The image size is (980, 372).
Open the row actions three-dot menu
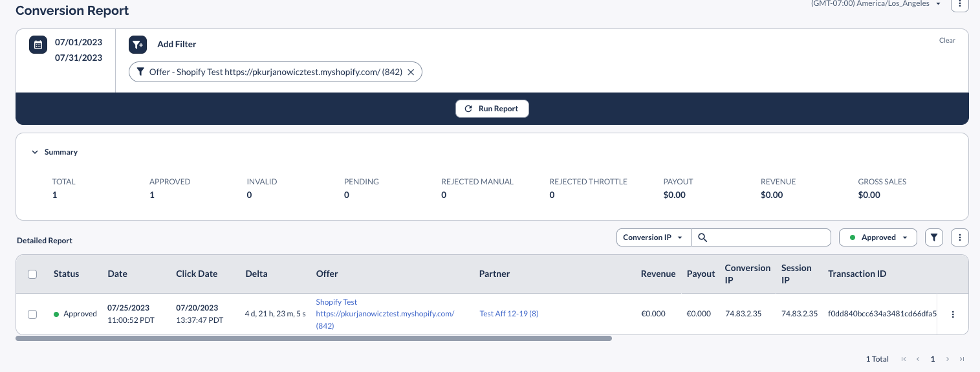(952, 314)
